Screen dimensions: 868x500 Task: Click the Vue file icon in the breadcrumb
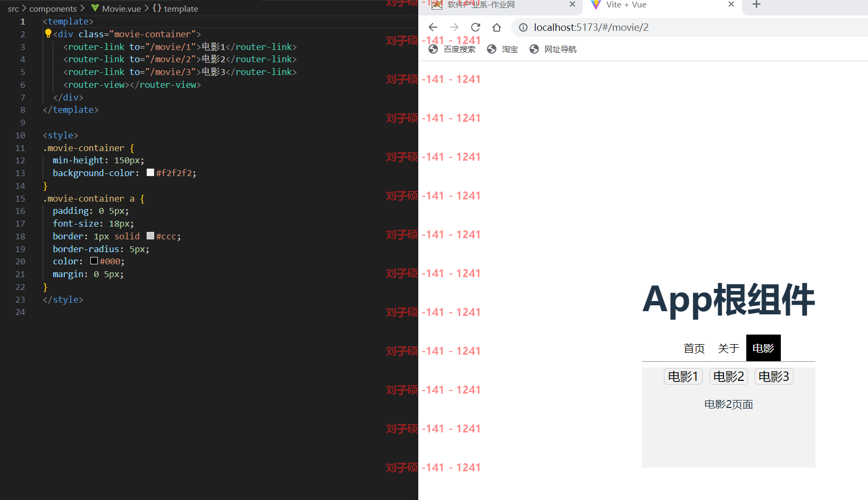tap(95, 8)
